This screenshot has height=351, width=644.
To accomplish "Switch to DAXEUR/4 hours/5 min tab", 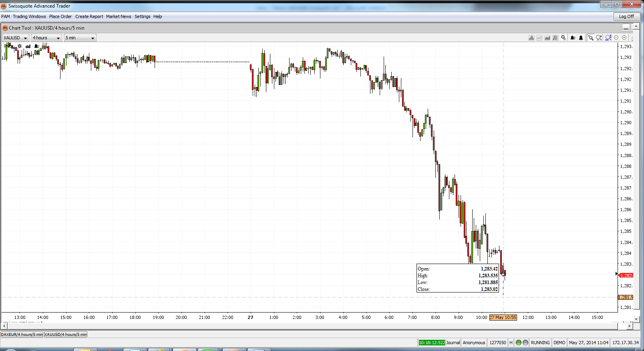I will [22, 334].
